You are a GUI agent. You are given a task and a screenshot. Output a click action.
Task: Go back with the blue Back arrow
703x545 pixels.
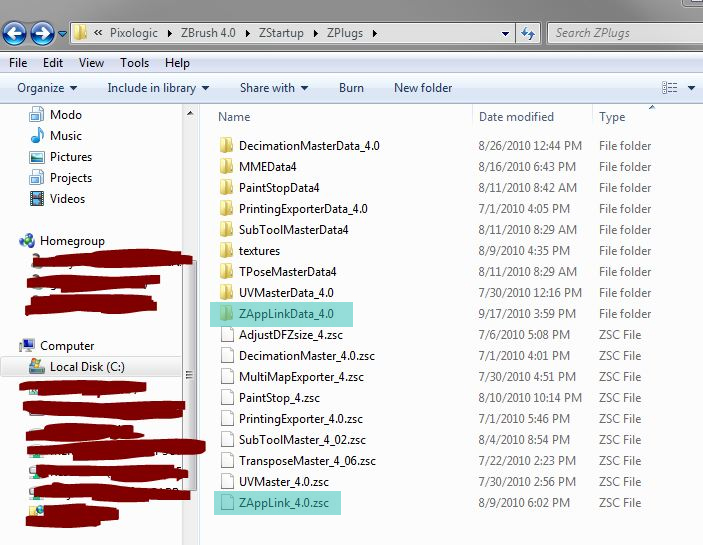click(14, 33)
